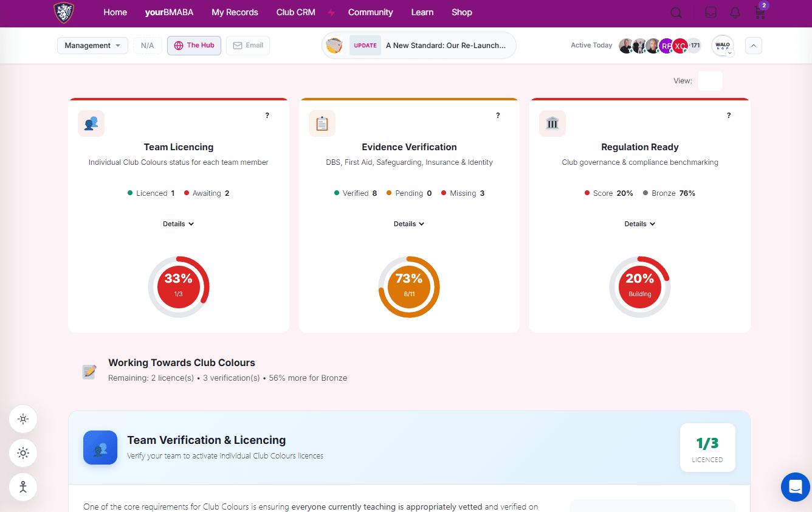This screenshot has width=812, height=512.
Task: Collapse the header bar with chevron up
Action: tap(753, 46)
